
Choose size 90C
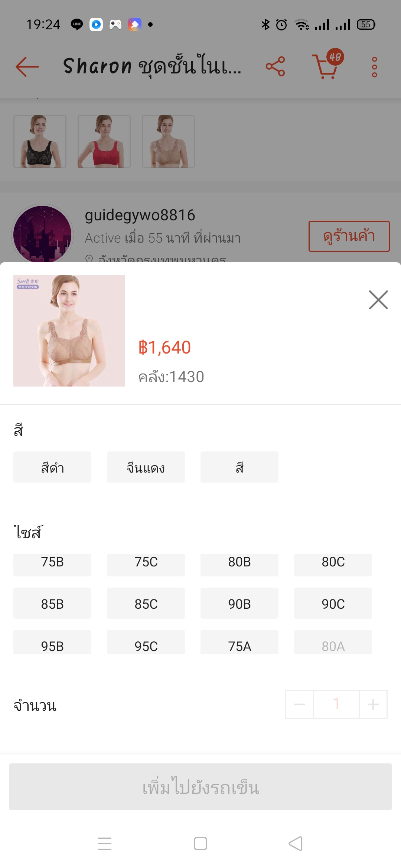pos(333,604)
